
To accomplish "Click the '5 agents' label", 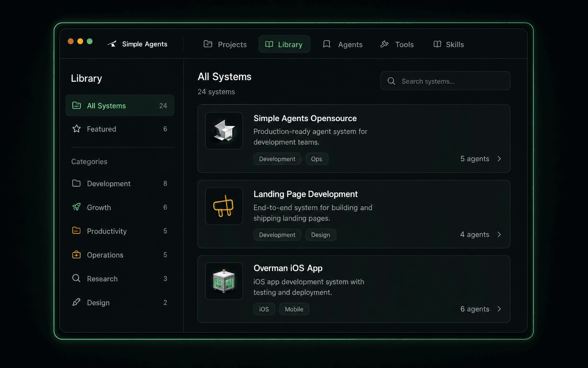I will coord(475,159).
